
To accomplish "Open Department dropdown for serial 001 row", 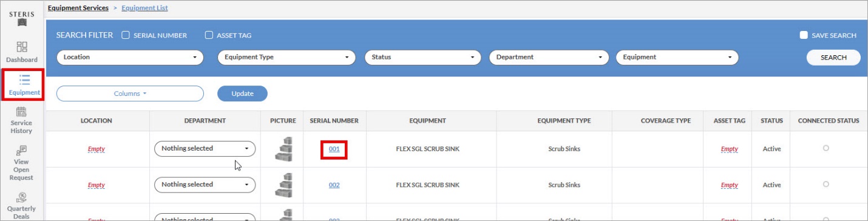I will pos(205,149).
